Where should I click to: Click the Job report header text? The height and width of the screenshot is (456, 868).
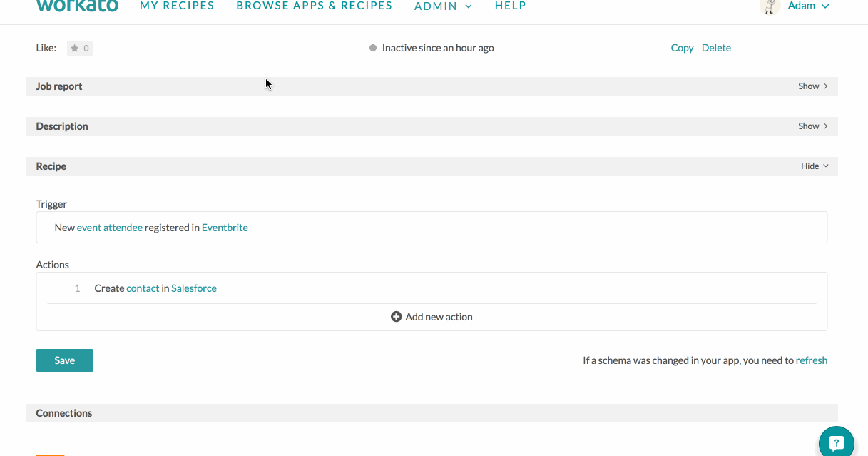click(x=59, y=86)
